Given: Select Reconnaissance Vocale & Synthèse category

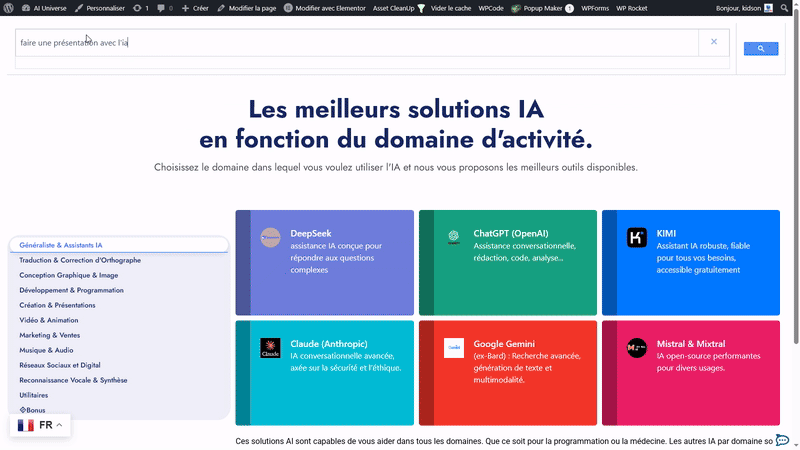Looking at the screenshot, I should 73,380.
